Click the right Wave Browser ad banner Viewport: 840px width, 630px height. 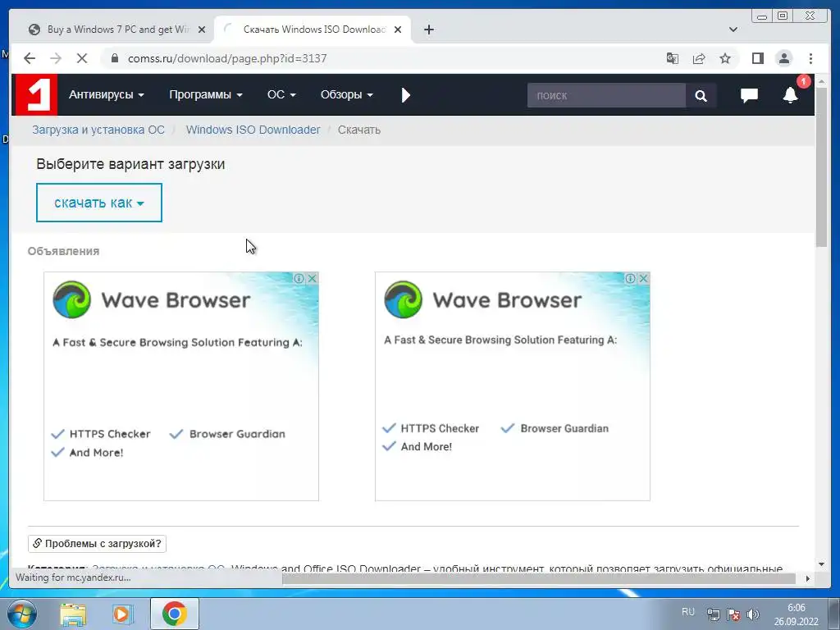[512, 386]
